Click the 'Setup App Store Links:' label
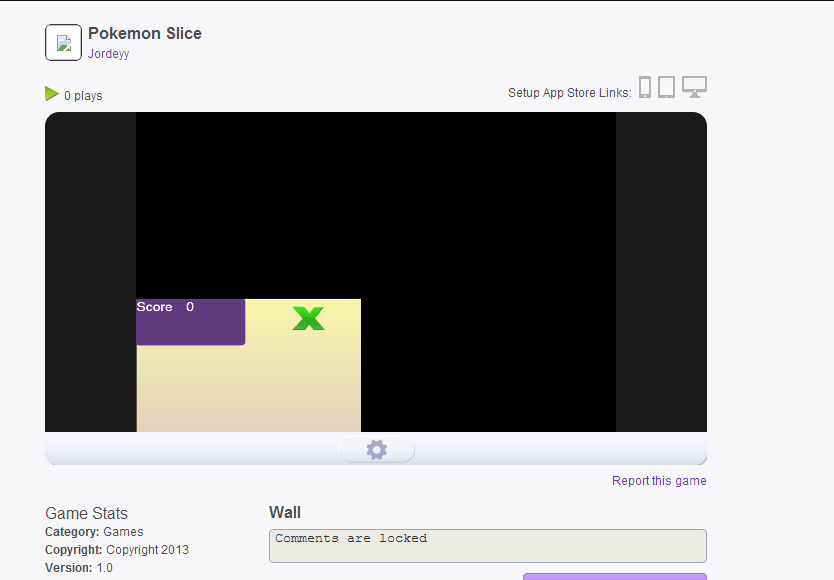The image size is (834, 580). [x=570, y=93]
